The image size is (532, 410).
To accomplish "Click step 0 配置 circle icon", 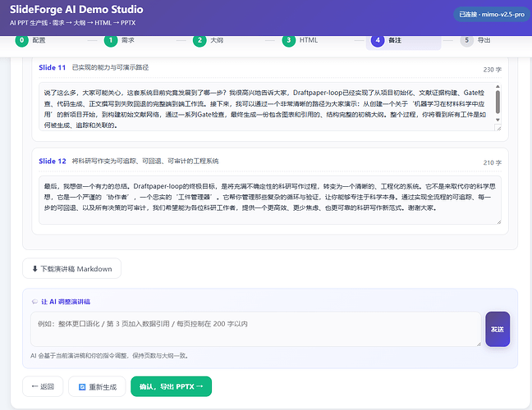I will (x=21, y=40).
